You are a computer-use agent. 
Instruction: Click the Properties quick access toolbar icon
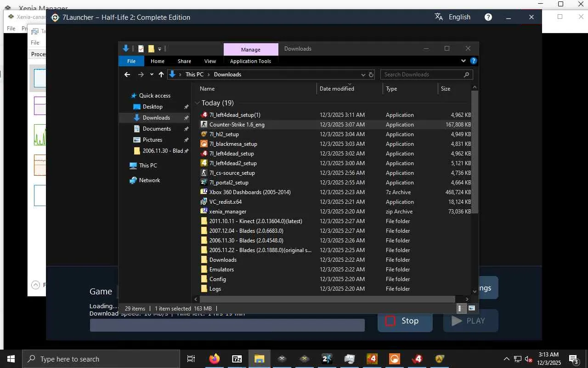[141, 49]
